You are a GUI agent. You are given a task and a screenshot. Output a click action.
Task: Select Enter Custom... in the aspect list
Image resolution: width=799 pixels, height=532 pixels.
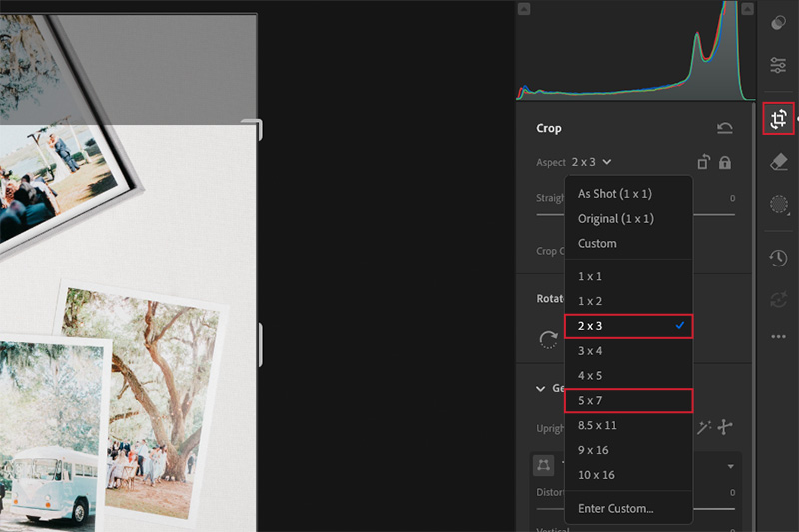click(627, 508)
